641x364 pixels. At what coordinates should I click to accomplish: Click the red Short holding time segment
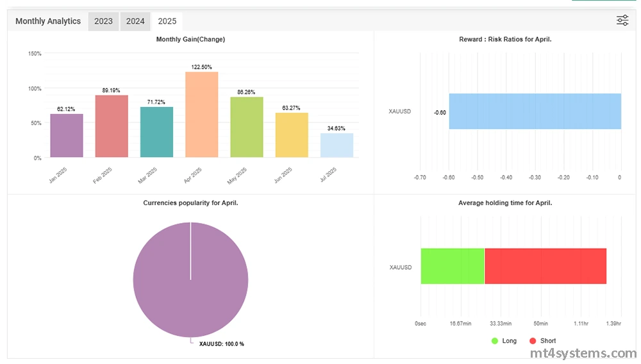coord(545,266)
